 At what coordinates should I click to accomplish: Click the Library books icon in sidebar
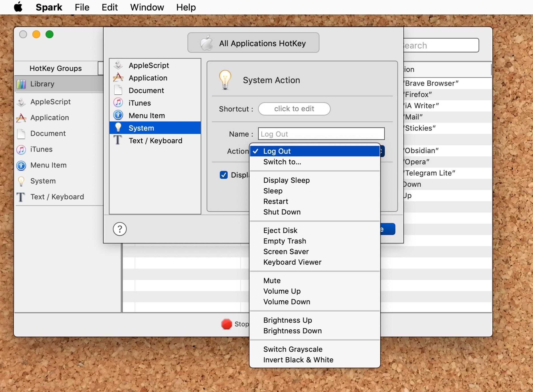21,84
